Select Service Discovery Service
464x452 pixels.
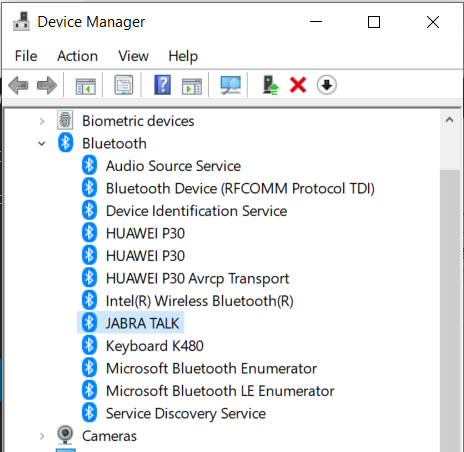pos(186,414)
